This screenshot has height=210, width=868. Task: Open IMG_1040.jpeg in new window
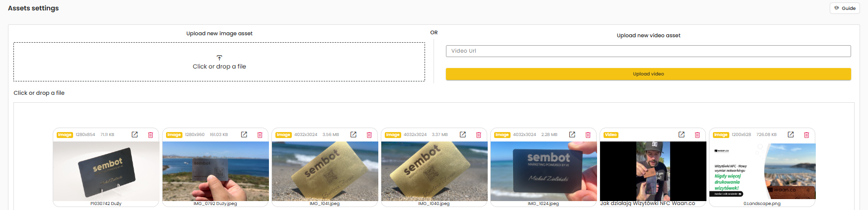click(x=463, y=135)
